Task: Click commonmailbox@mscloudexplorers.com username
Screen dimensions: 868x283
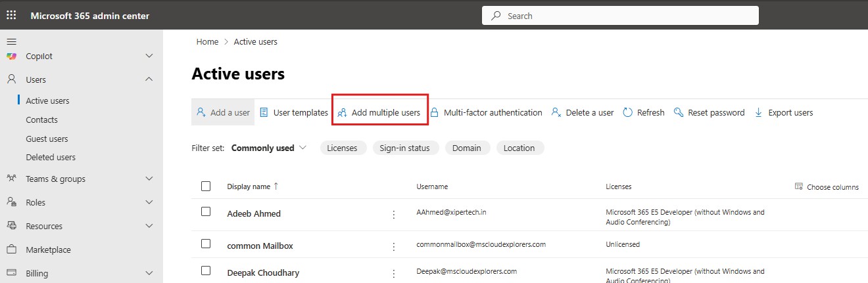Action: click(x=481, y=244)
